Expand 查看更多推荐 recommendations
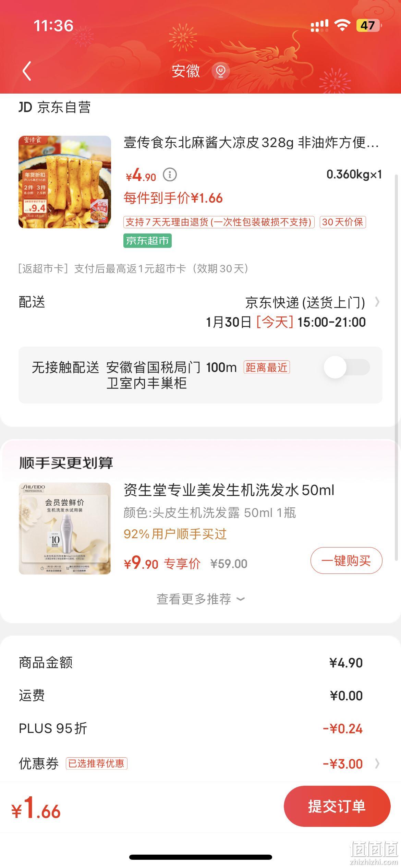 200,599
